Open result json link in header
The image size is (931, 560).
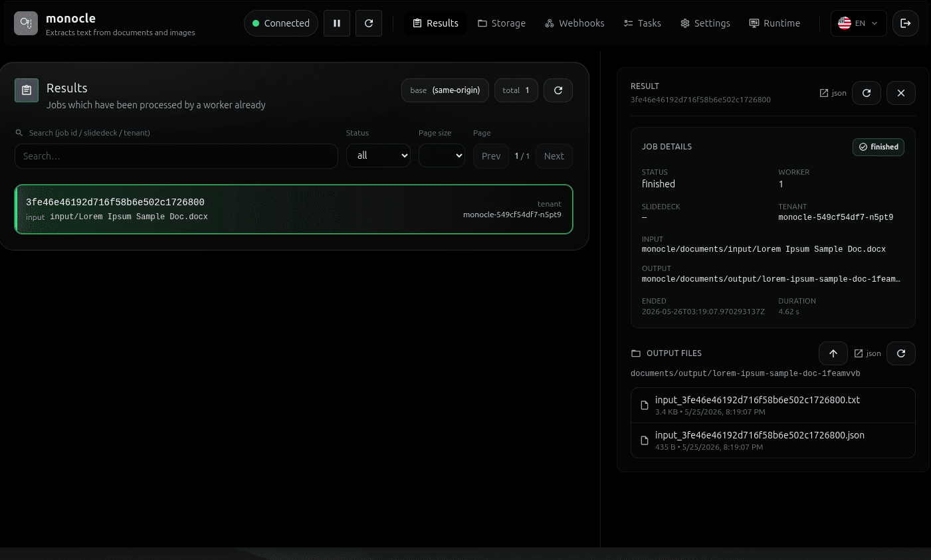tap(833, 93)
